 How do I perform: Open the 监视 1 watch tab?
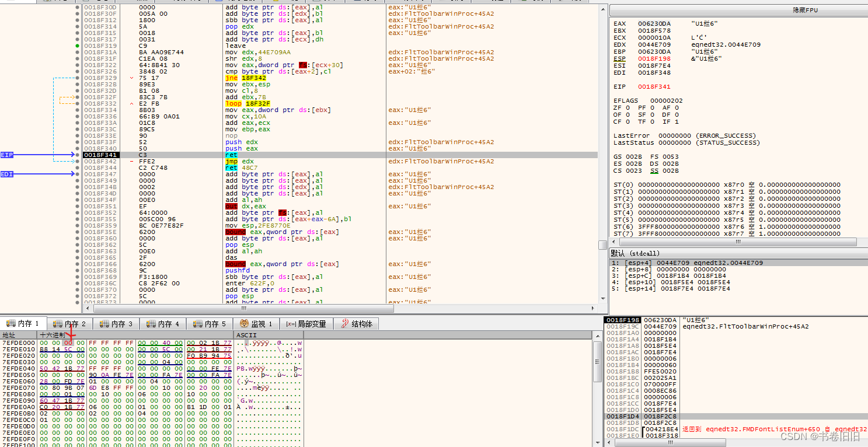tap(256, 324)
